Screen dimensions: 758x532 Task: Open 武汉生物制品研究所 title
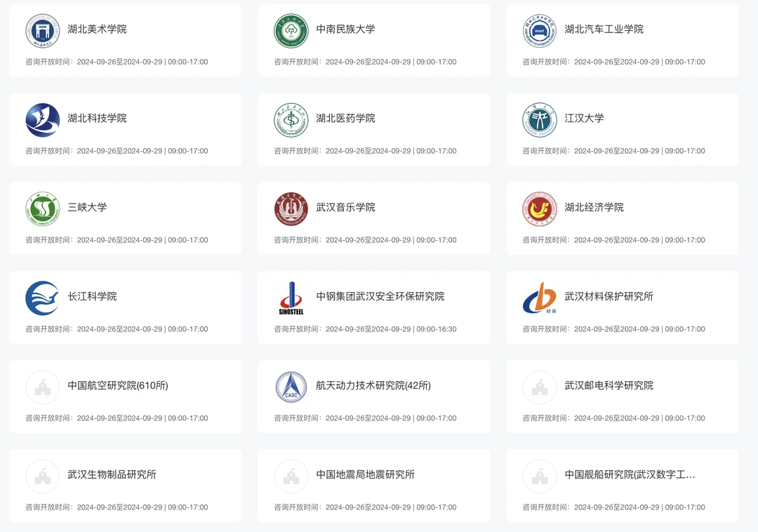[112, 474]
